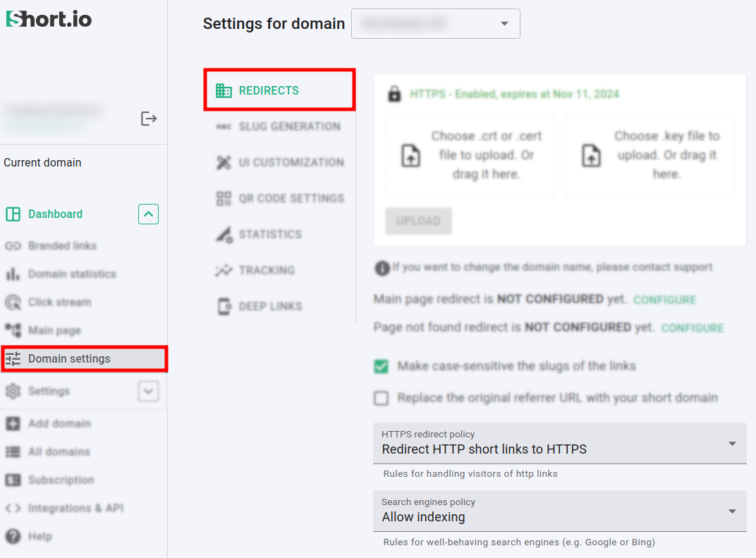Uncheck case-sensitive slugs checkbox
The width and height of the screenshot is (756, 558).
pyautogui.click(x=382, y=366)
